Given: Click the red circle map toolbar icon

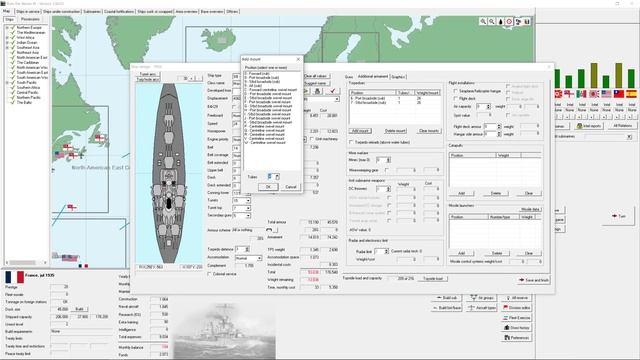Looking at the screenshot, I should [x=509, y=22].
